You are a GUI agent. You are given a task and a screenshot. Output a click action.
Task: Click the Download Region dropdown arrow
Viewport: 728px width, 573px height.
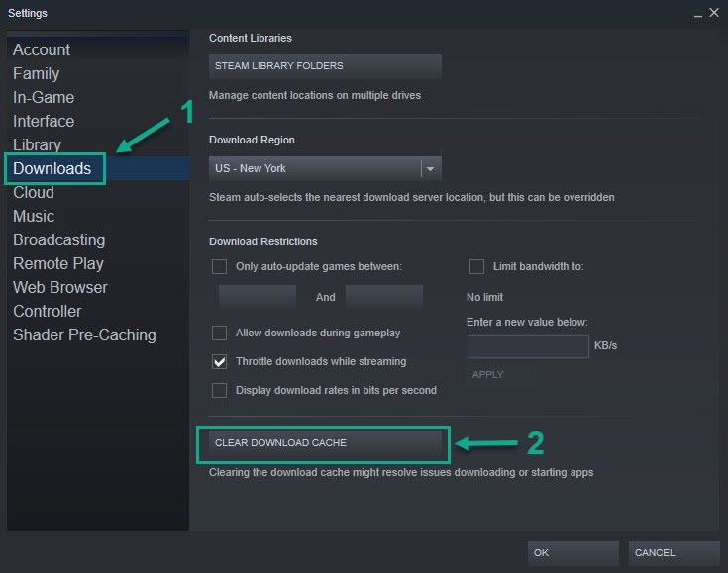[431, 169]
